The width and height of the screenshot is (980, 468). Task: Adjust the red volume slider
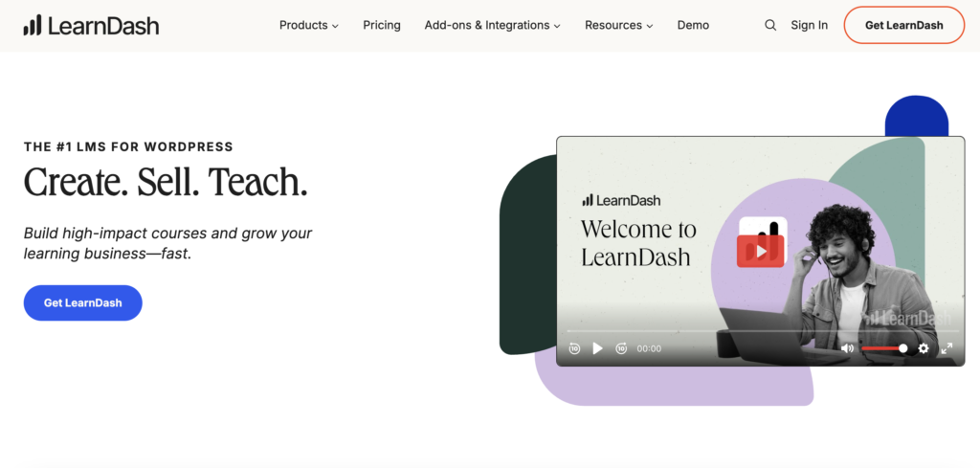click(883, 348)
